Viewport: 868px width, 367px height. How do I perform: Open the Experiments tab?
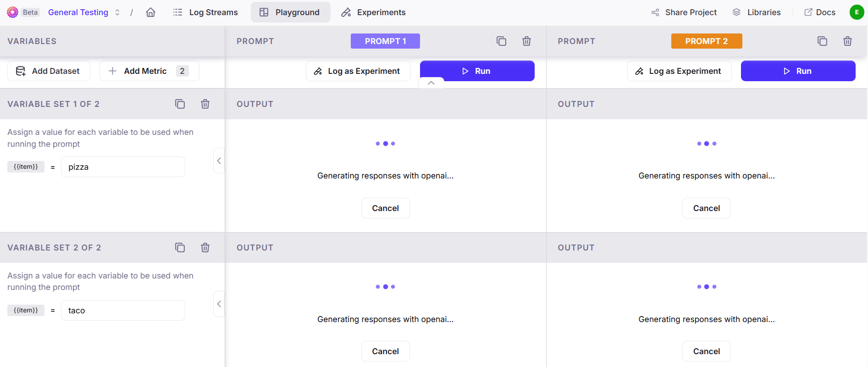[x=373, y=12]
